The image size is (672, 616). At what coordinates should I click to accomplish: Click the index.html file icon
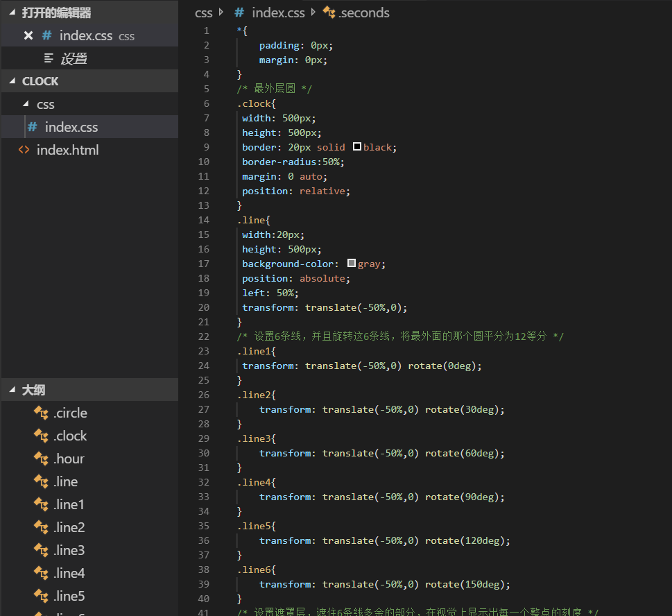[22, 150]
